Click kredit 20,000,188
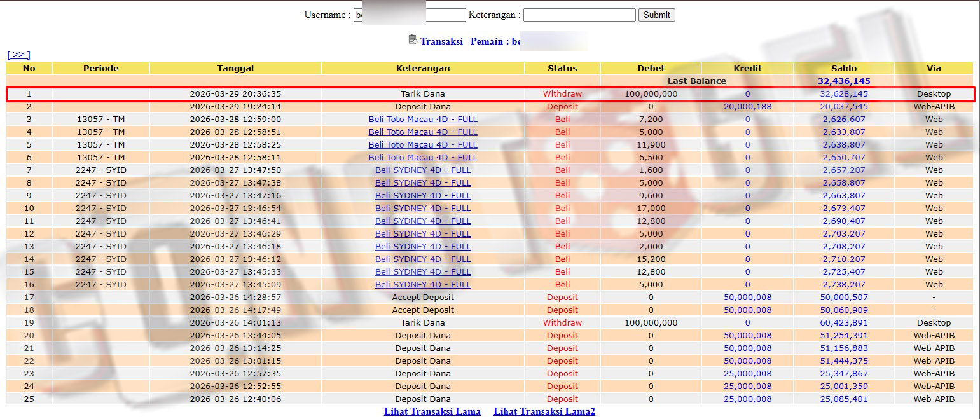Viewport: 980px width, 419px height. pyautogui.click(x=748, y=106)
